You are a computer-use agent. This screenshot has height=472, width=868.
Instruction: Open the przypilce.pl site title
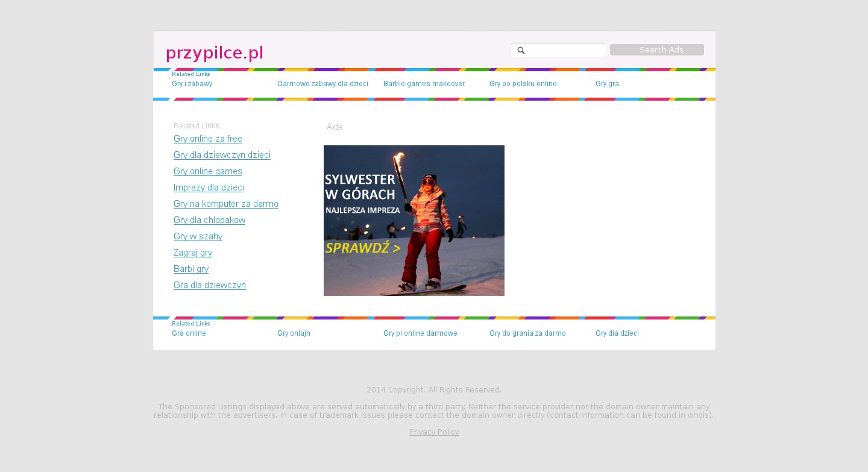[215, 53]
